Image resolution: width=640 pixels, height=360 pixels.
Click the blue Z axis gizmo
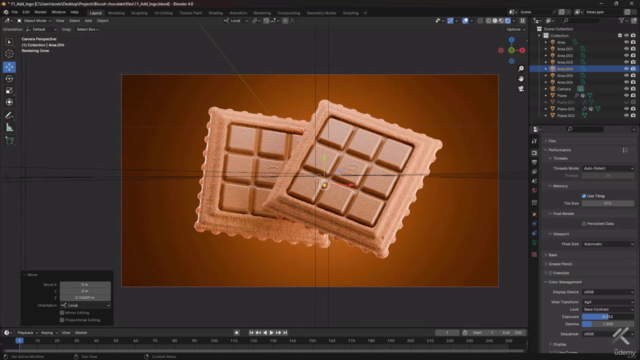(x=511, y=40)
